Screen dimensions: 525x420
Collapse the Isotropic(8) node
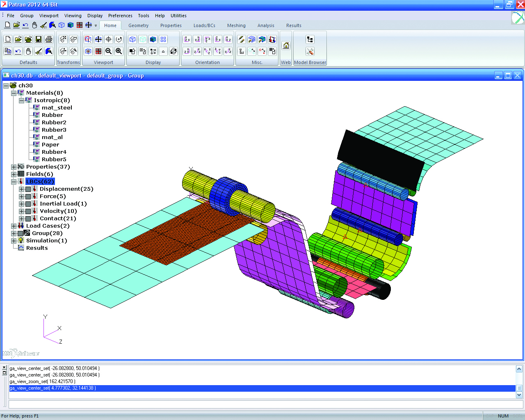click(21, 100)
